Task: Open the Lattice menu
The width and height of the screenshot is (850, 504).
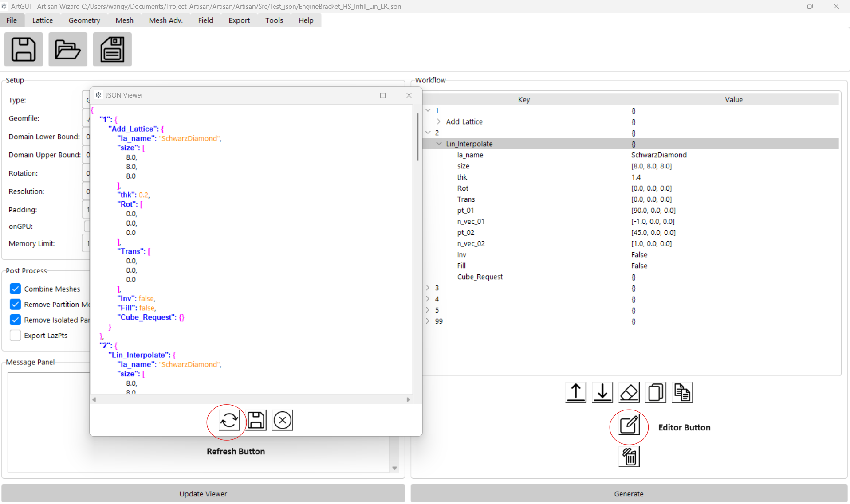Action: tap(43, 20)
